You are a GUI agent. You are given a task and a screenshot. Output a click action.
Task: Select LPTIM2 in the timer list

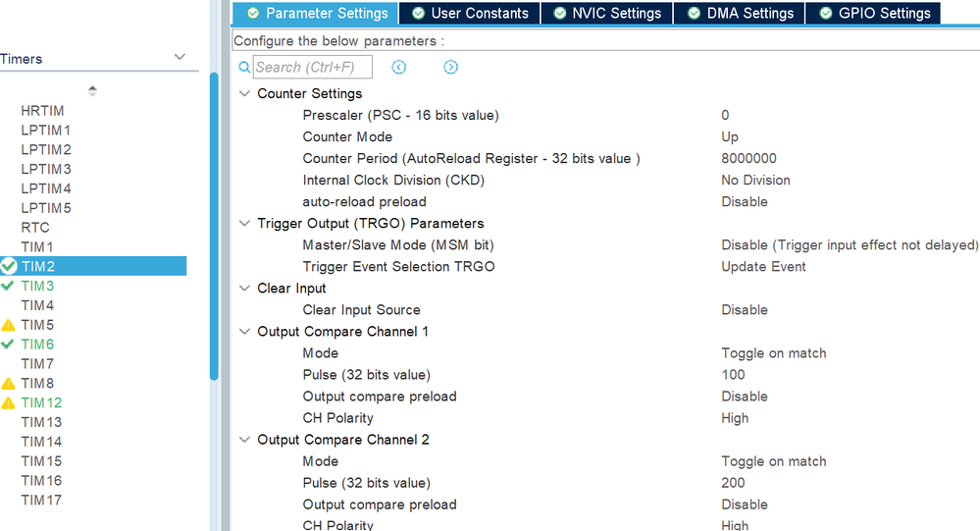click(x=46, y=149)
